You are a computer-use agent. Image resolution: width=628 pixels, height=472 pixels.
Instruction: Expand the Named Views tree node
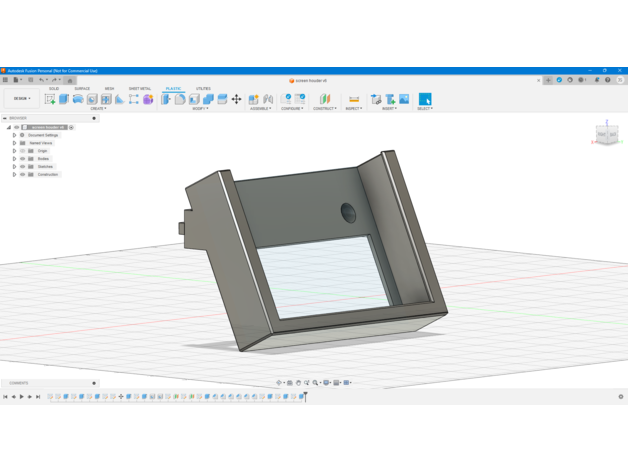(x=15, y=143)
